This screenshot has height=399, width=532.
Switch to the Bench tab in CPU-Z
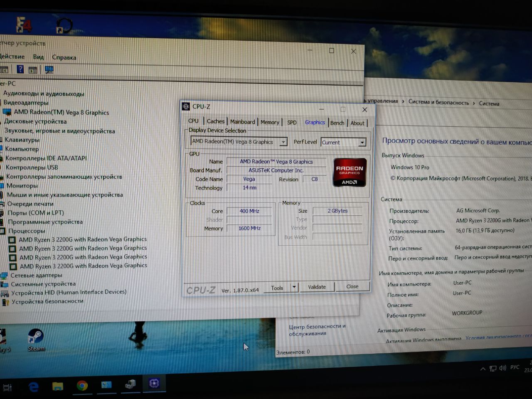coord(337,123)
